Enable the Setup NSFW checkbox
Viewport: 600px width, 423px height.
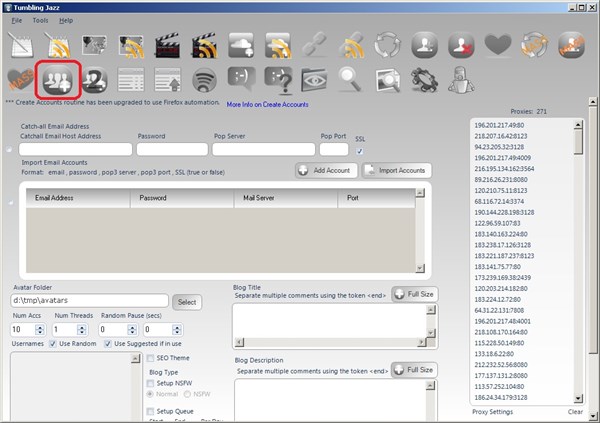(x=150, y=383)
